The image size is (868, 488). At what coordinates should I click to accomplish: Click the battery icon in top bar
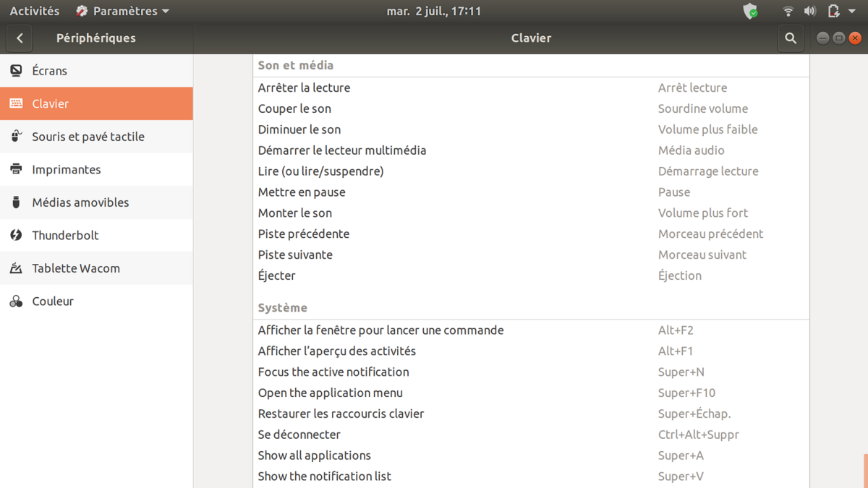point(833,11)
